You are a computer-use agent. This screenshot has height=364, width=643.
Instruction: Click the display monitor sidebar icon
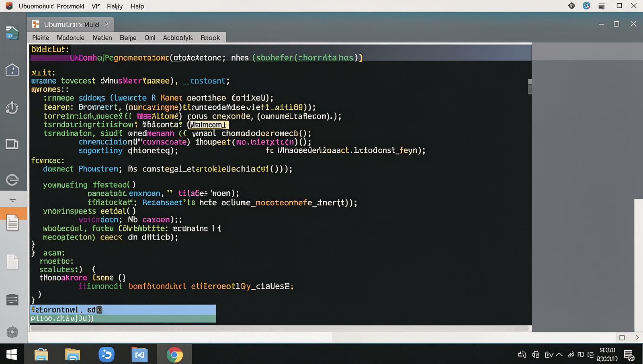(12, 144)
